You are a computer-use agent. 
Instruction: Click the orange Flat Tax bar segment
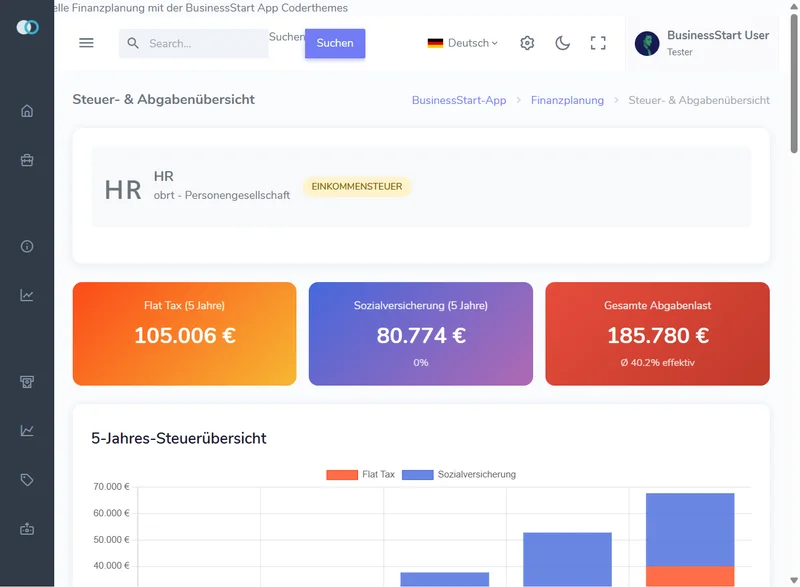pyautogui.click(x=690, y=576)
